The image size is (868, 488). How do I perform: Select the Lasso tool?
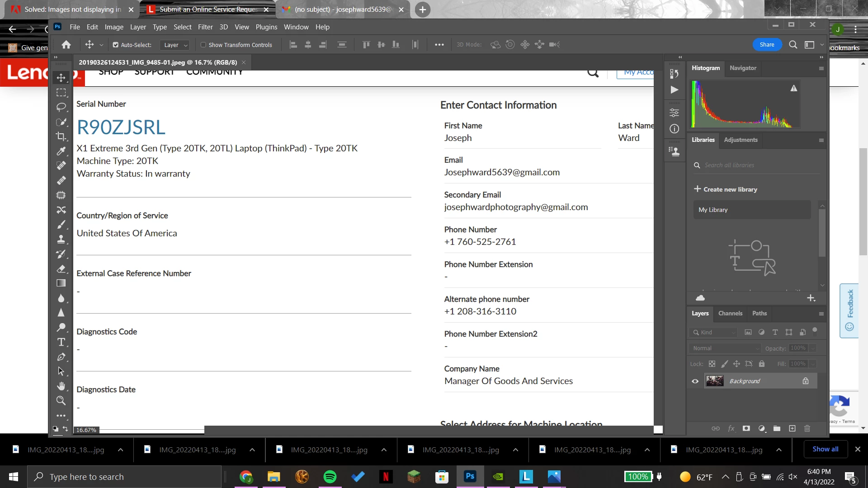point(61,107)
